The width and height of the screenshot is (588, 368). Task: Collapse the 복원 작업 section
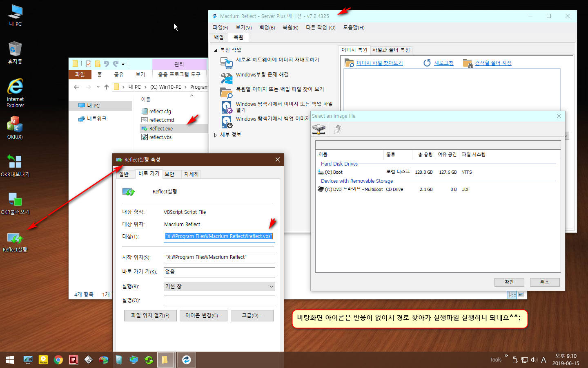coord(216,50)
